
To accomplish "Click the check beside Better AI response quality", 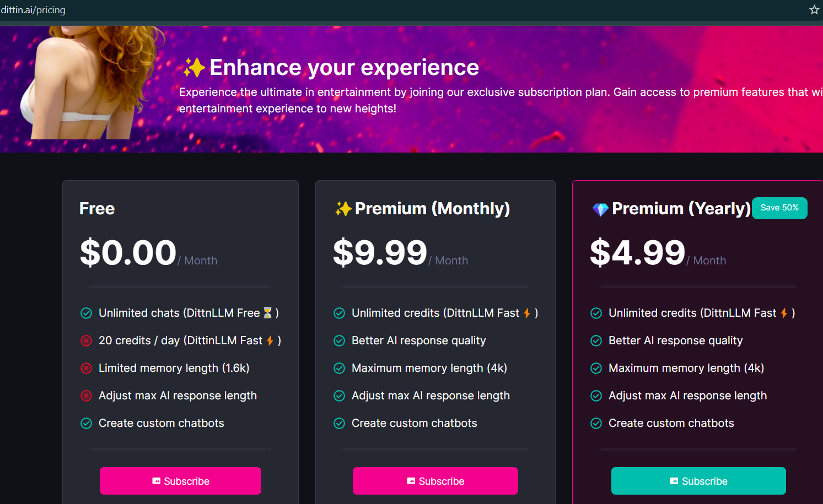I will [x=339, y=340].
